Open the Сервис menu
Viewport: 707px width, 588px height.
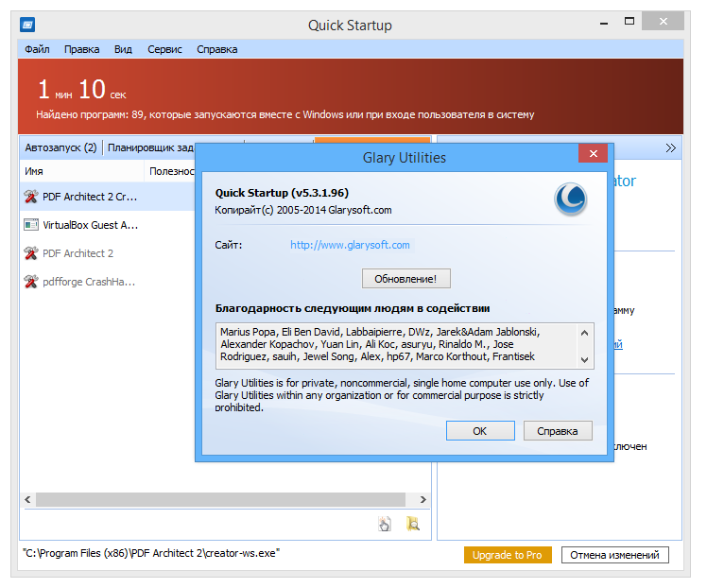coord(164,49)
